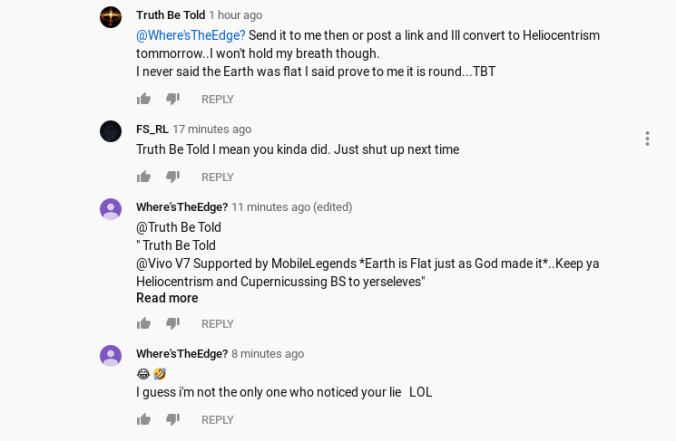Image resolution: width=676 pixels, height=441 pixels.
Task: Like the 8 minutes ago comment
Action: [x=144, y=420]
